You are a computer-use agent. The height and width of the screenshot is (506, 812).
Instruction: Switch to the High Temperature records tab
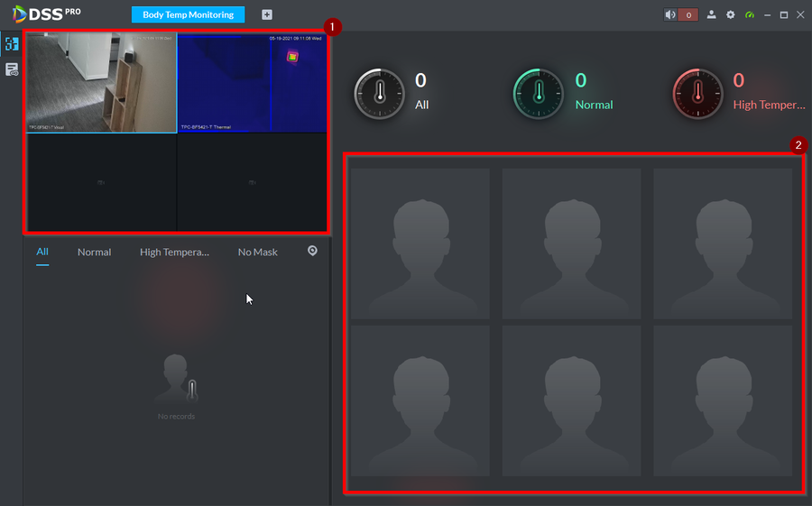tap(174, 253)
